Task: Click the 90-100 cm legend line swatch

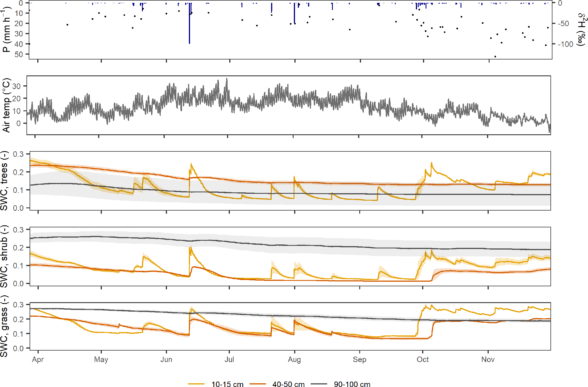Action: (x=319, y=384)
